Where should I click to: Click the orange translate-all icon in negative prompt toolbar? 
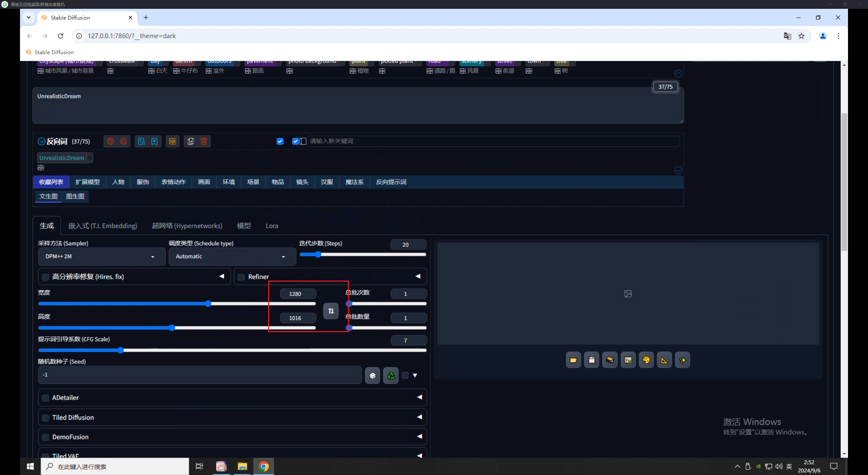click(x=173, y=141)
